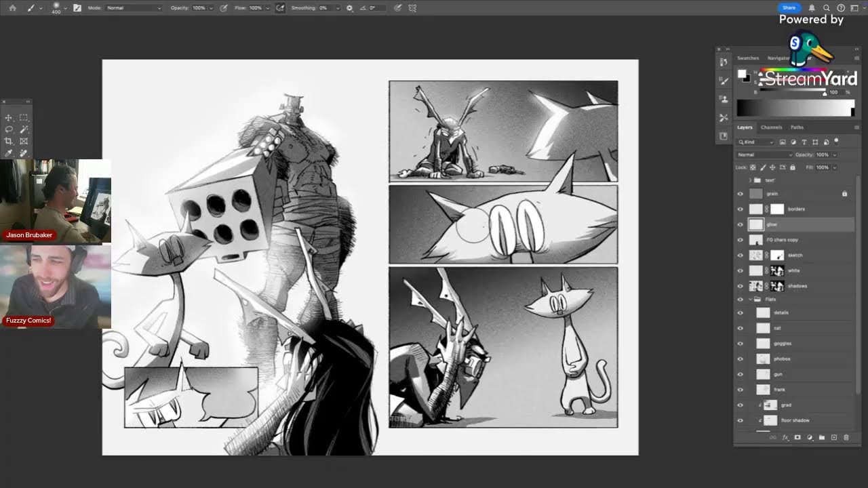Select the Layers tab
Image resolution: width=868 pixels, height=488 pixels.
coord(745,127)
